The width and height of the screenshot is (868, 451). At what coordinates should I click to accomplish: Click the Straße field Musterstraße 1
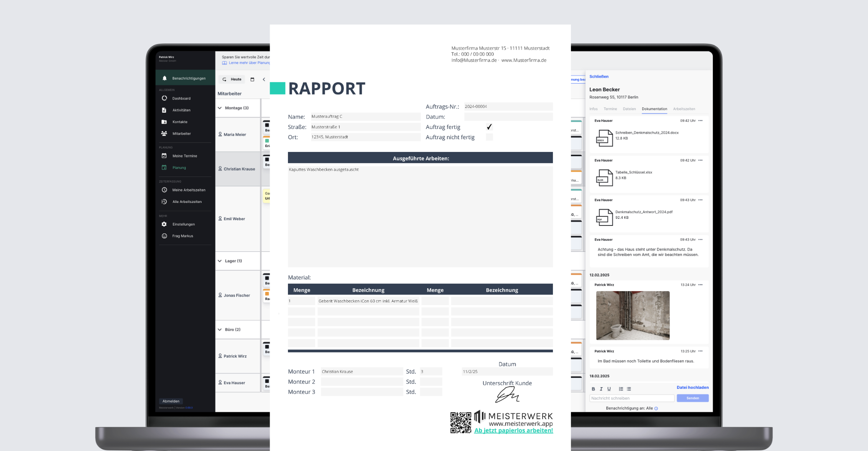point(366,127)
